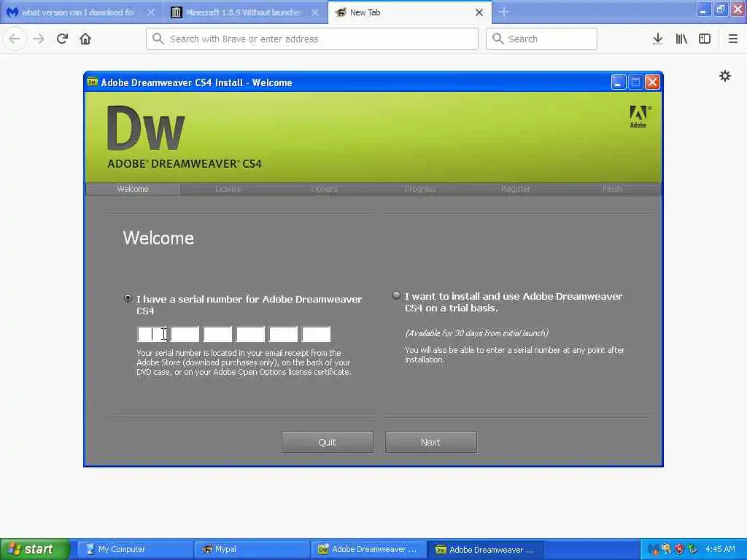The width and height of the screenshot is (747, 560).
Task: Click the system tray clock
Action: pyautogui.click(x=720, y=549)
